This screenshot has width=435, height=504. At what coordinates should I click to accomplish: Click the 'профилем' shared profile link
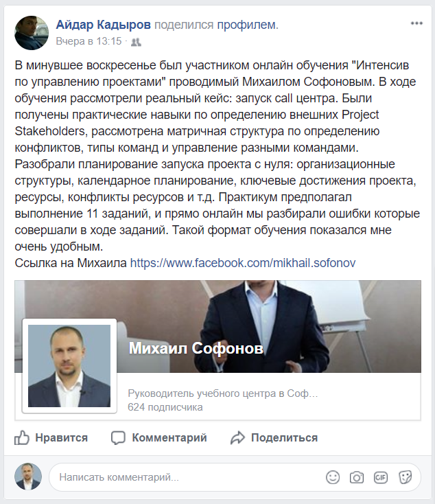[248, 25]
